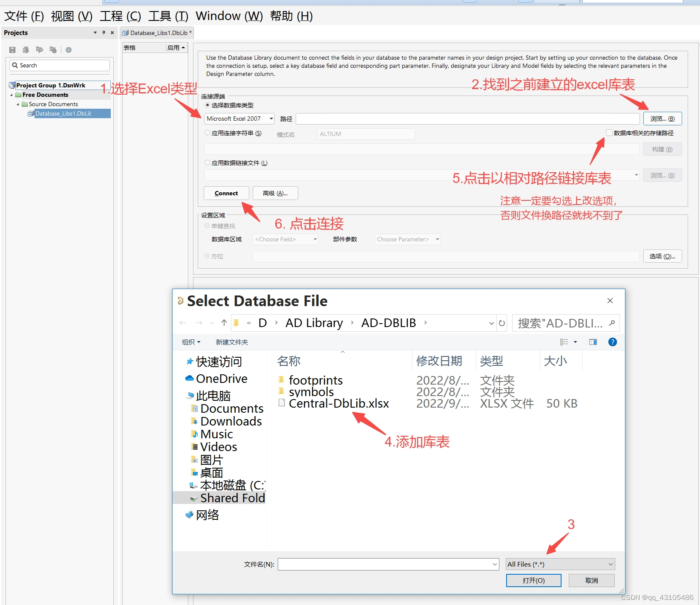Select the footprints folder
The image size is (700, 605).
click(316, 380)
